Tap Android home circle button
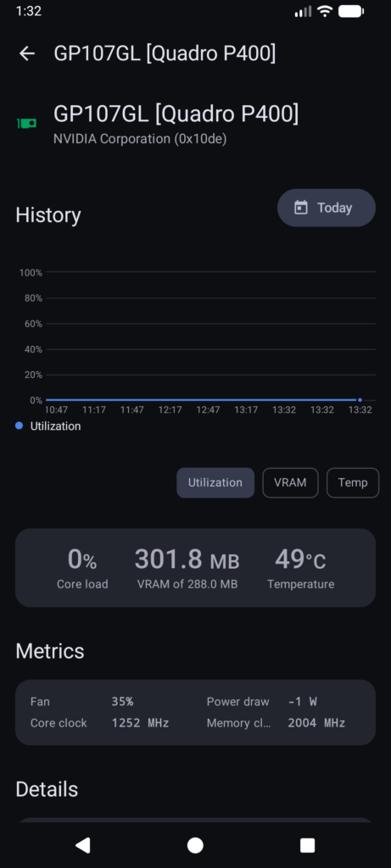This screenshot has width=391, height=868. click(195, 845)
